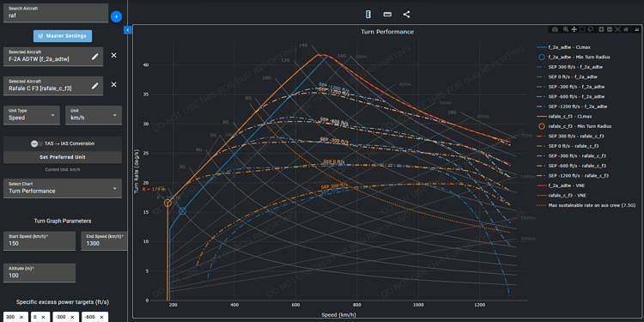Remove the 0 SEP target chip
The height and width of the screenshot is (322, 644).
[43, 317]
